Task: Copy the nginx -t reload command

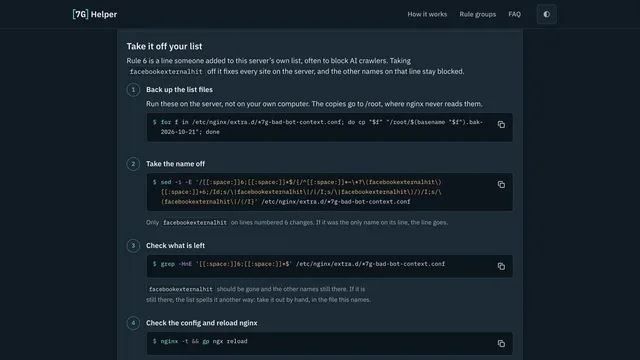Action: [x=501, y=344]
